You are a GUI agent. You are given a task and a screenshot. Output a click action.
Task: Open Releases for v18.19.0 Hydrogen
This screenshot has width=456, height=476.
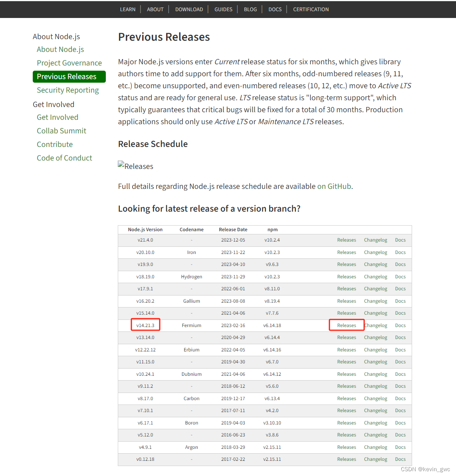(347, 277)
